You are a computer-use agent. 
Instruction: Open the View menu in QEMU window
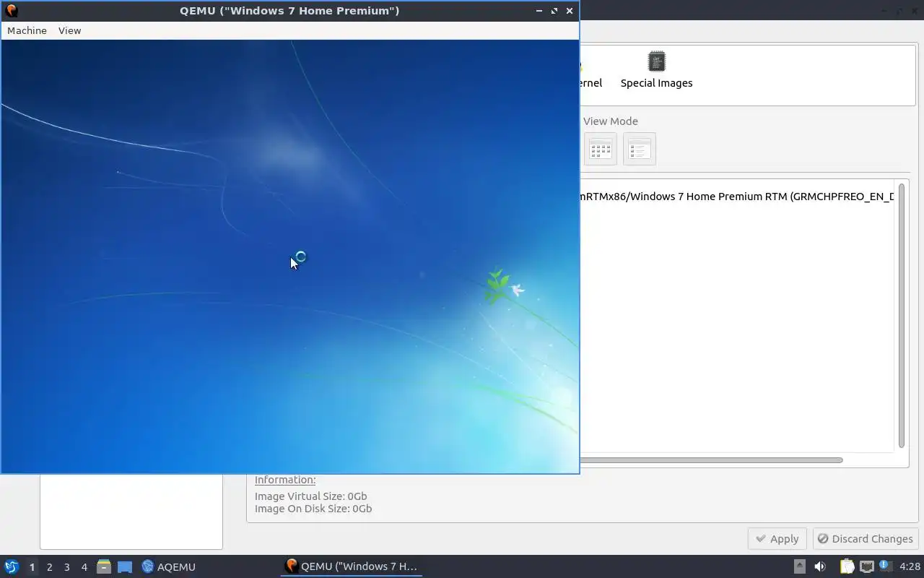[x=69, y=30]
